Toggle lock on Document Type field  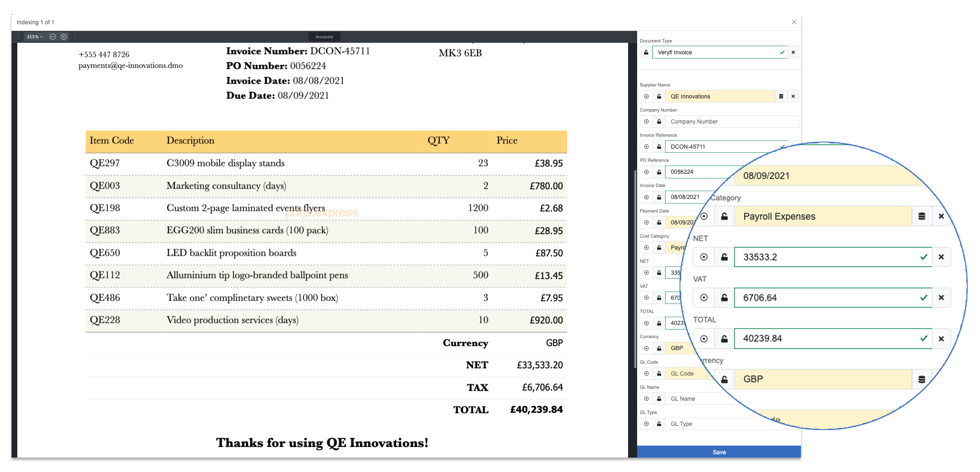[646, 52]
